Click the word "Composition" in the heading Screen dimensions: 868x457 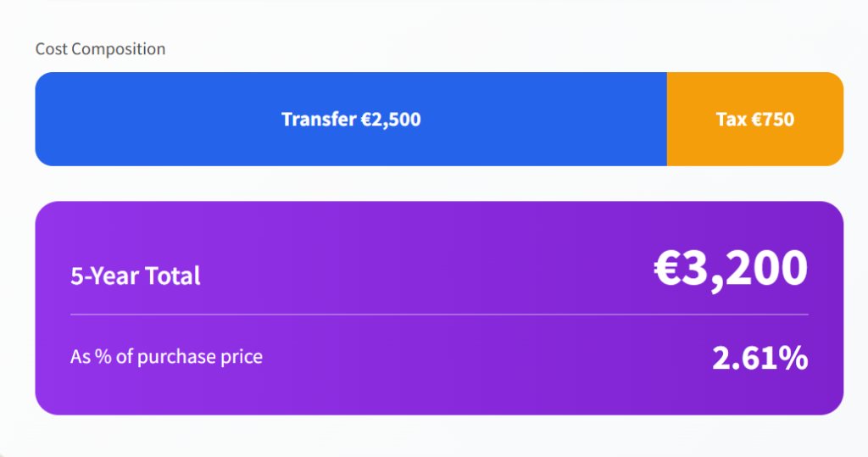(119, 49)
